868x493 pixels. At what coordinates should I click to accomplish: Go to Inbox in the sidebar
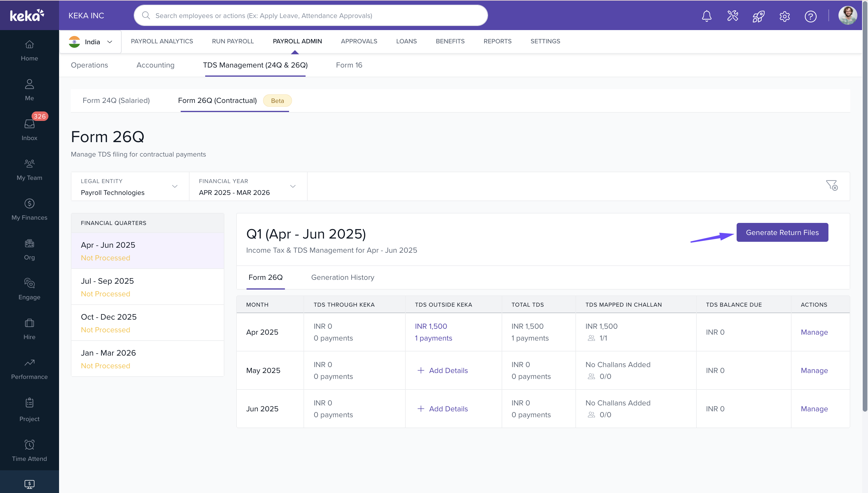point(30,129)
